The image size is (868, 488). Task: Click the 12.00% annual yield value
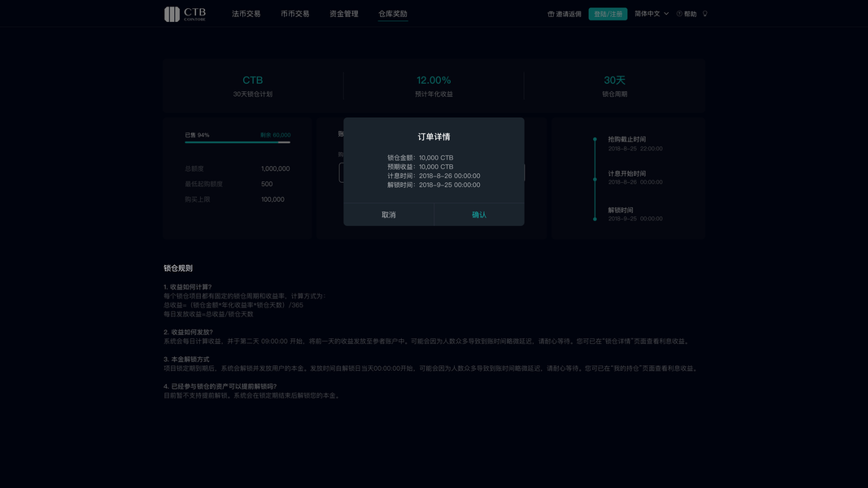(434, 81)
